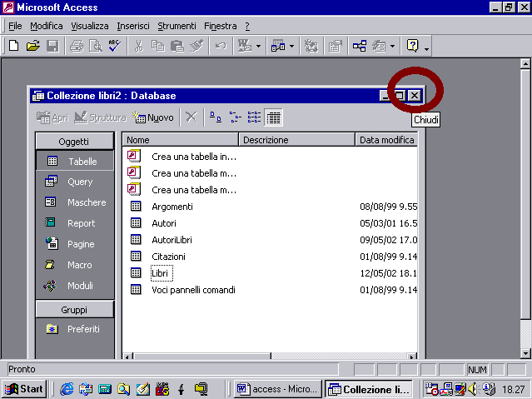Image resolution: width=532 pixels, height=399 pixels.
Task: Click the Oggetti bar header
Action: pos(74,142)
